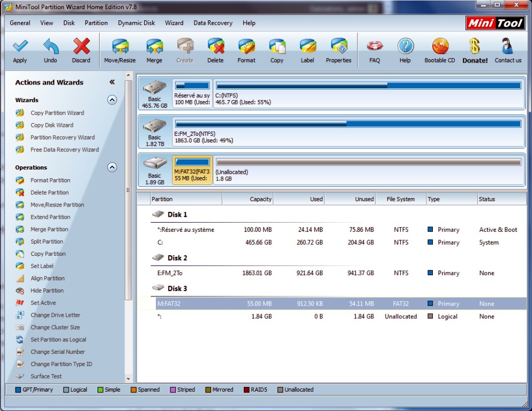
Task: Open the View menu
Action: coord(47,23)
